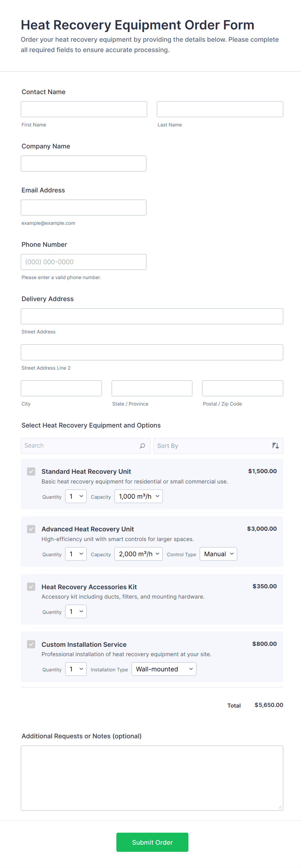Click the Additional Requests or Notes textarea
Screen dimensions: 301x868
tap(152, 778)
